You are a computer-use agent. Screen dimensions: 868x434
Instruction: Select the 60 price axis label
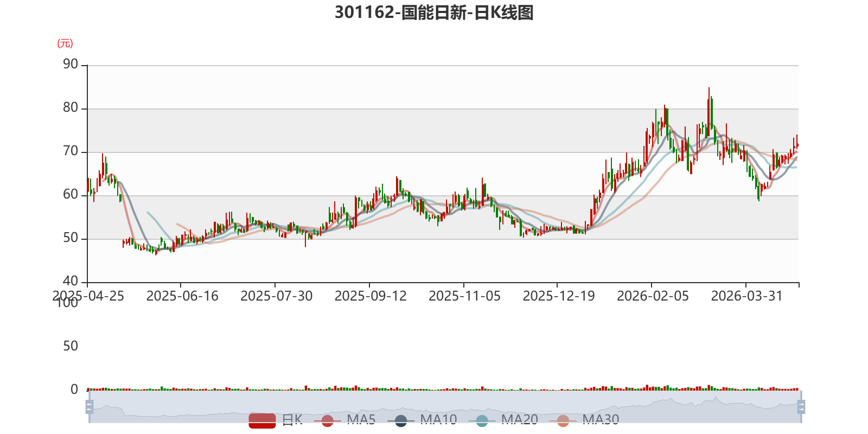[x=71, y=195]
